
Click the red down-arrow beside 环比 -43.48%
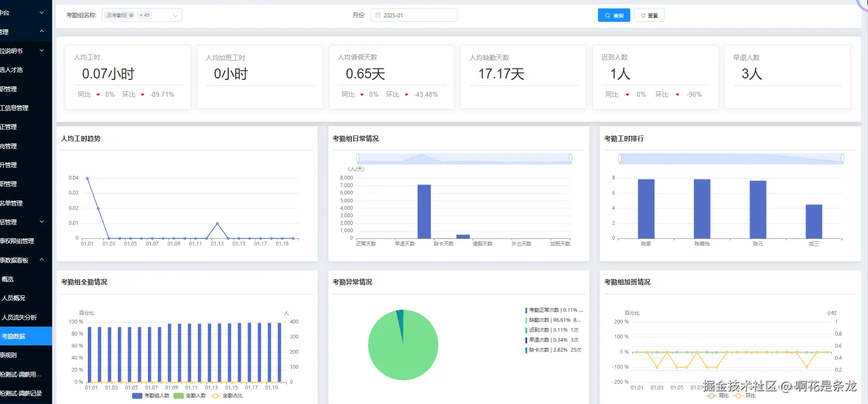point(406,95)
